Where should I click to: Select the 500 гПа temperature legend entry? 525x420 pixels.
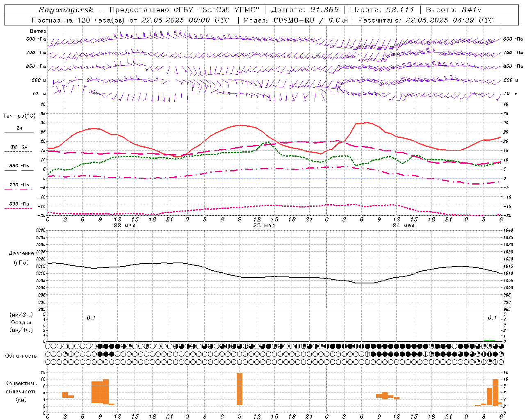(x=19, y=204)
